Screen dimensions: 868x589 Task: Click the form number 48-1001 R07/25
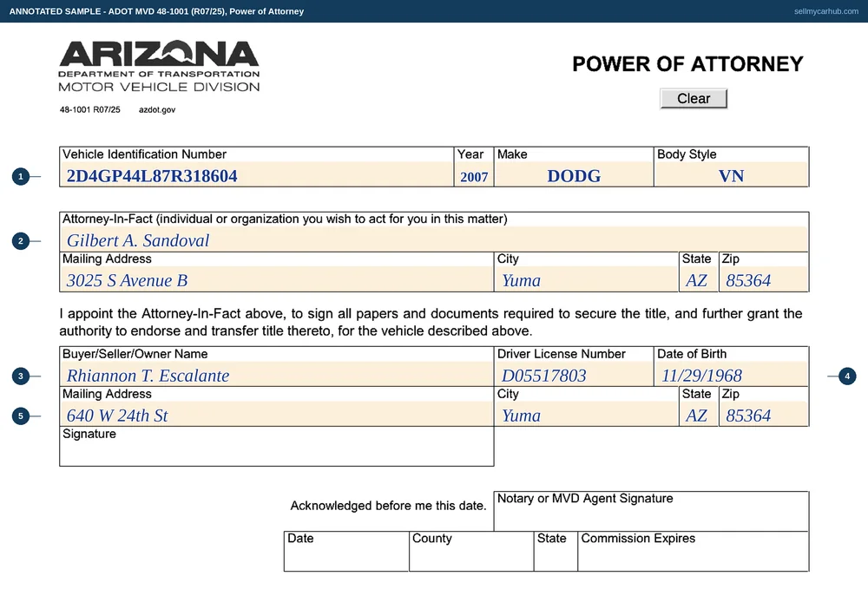pos(89,109)
